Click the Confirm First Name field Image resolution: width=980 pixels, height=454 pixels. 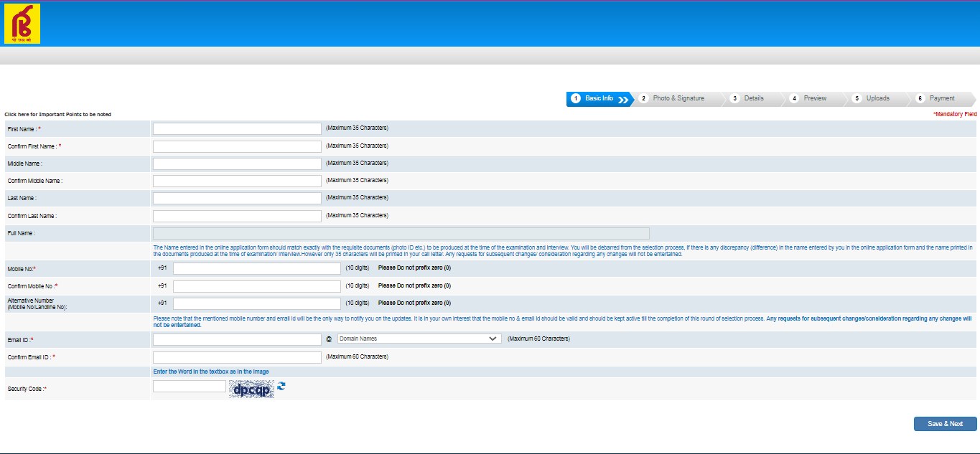tap(237, 146)
